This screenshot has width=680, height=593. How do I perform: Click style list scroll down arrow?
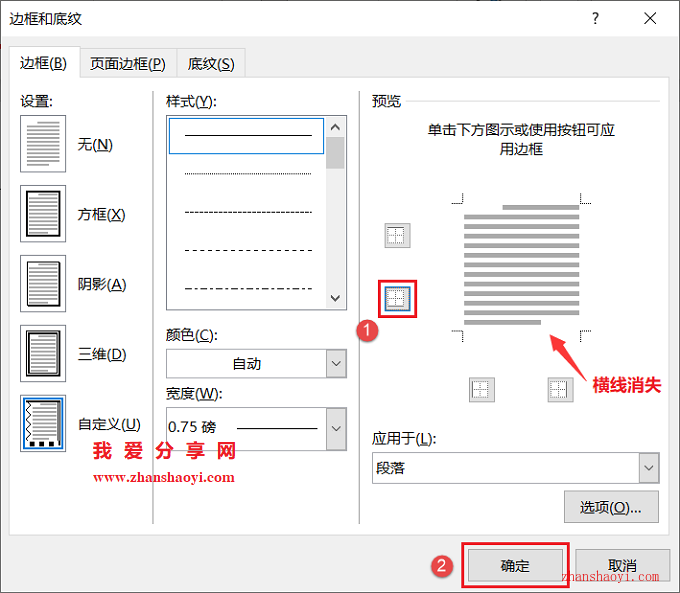click(x=335, y=298)
